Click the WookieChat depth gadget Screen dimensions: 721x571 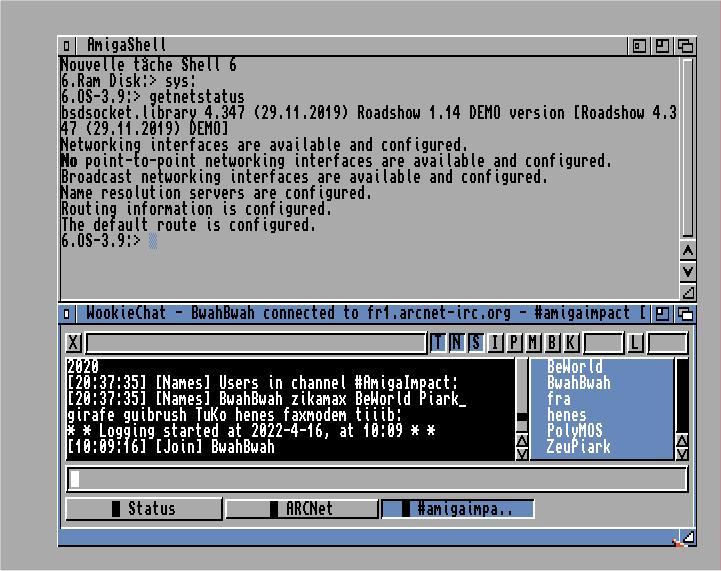(x=685, y=314)
